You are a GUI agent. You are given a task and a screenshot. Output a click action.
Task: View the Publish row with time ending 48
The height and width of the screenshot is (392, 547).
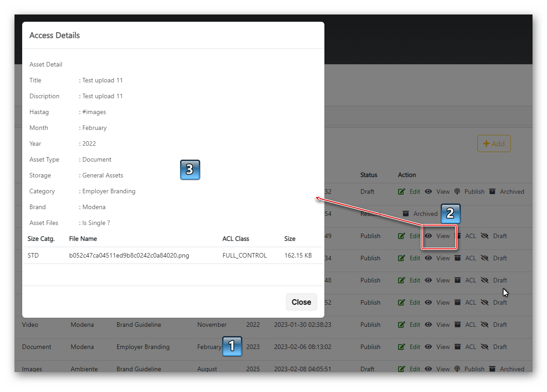437,280
